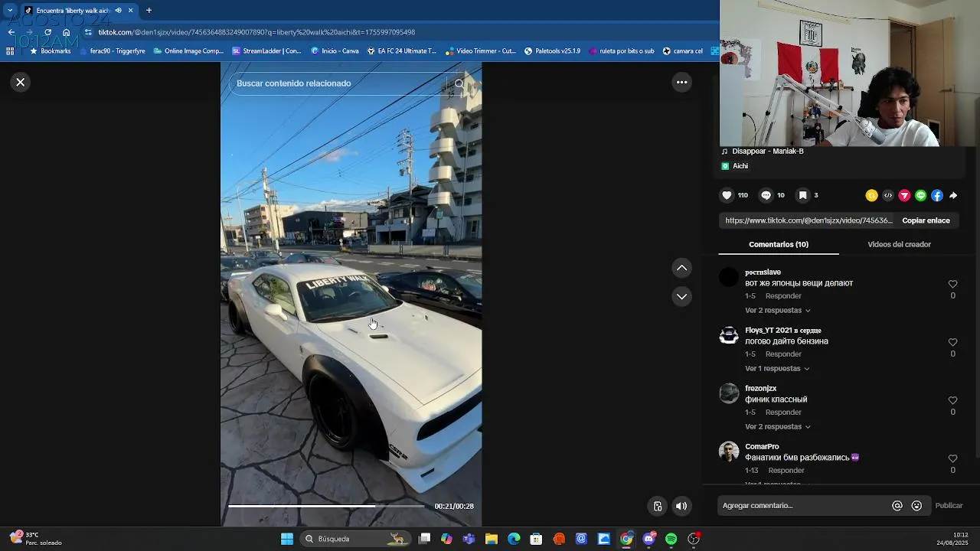Reload the page in Chrome

click(x=47, y=32)
